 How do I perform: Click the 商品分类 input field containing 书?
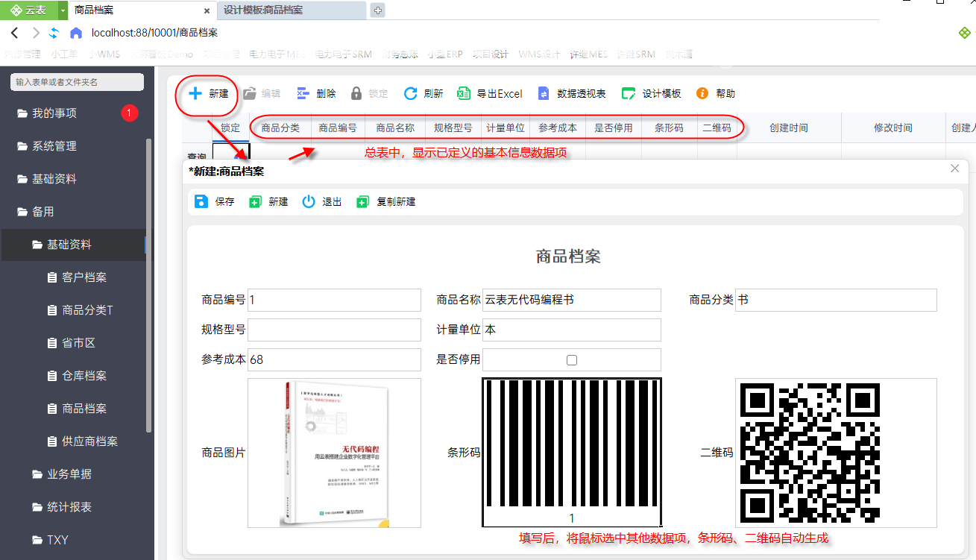point(836,300)
